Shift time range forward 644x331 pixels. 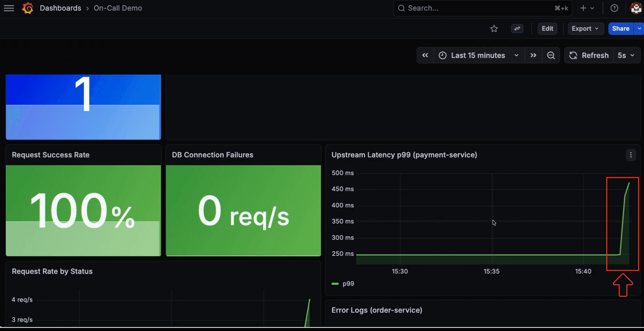coord(533,56)
